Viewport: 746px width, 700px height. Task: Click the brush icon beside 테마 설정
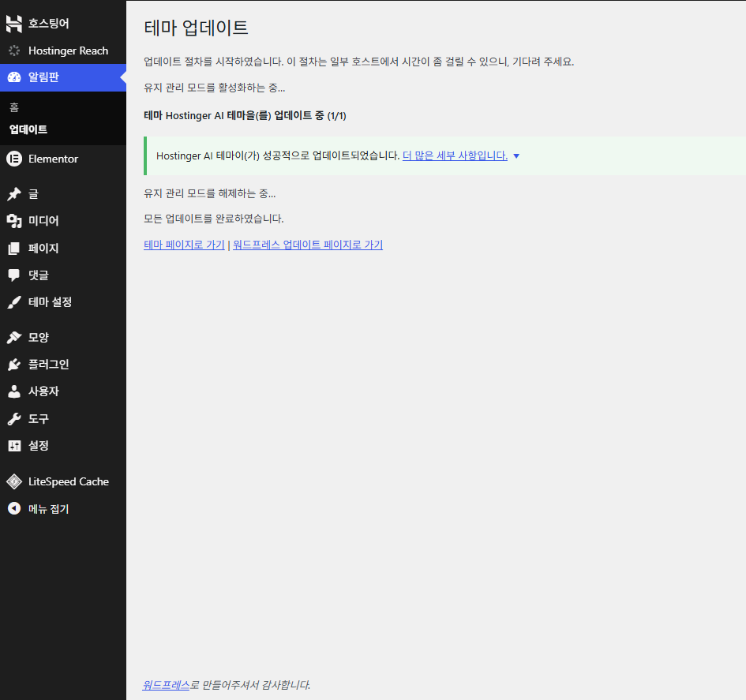click(x=14, y=302)
